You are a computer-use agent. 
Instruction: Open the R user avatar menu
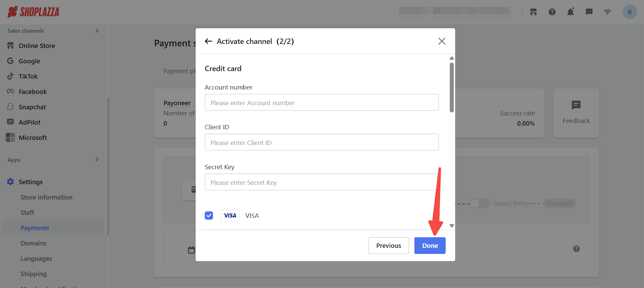click(630, 12)
